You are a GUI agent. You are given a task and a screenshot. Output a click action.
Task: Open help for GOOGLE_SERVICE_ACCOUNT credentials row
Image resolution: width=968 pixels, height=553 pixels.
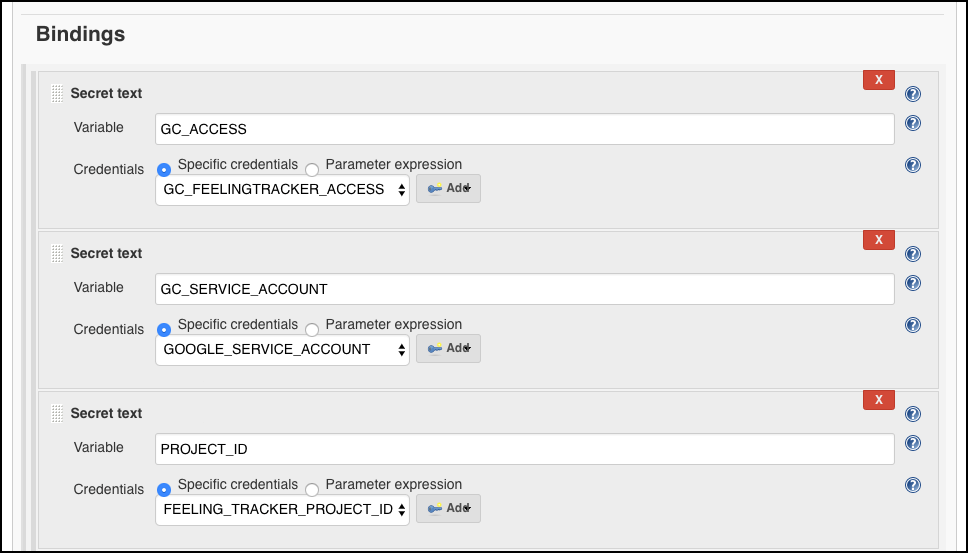912,325
